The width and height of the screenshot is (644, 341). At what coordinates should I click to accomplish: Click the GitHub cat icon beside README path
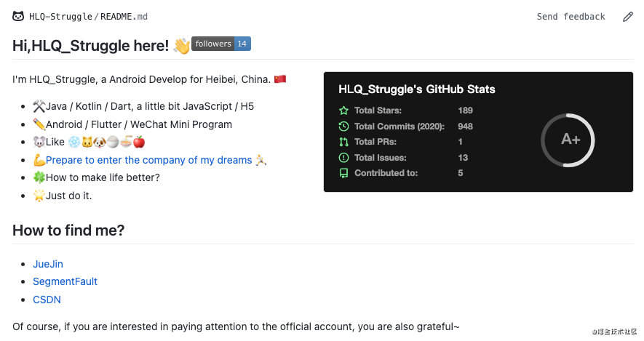18,16
